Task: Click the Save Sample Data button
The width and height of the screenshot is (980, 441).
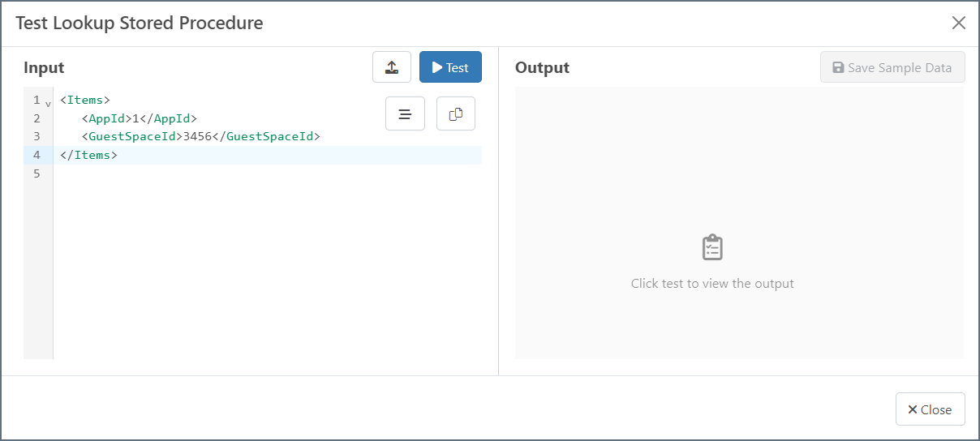Action: tap(892, 67)
